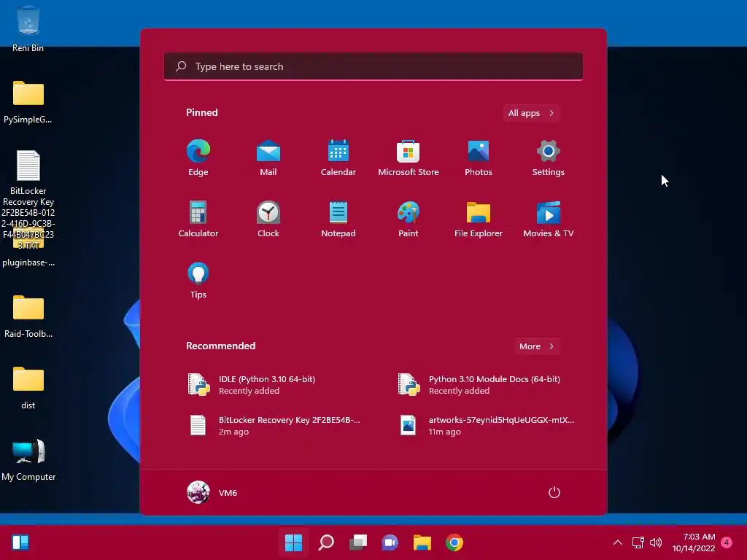Open Microsoft Store
747x560 pixels.
[x=409, y=158]
